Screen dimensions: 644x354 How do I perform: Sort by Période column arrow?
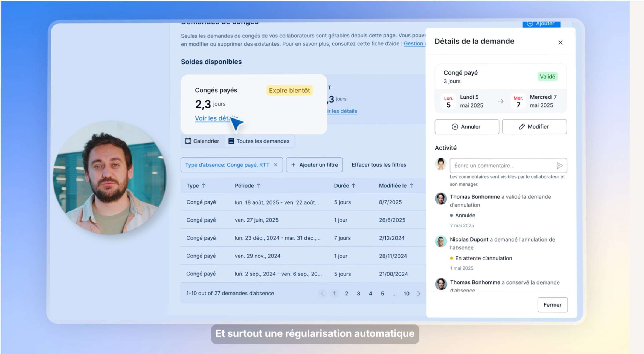pyautogui.click(x=259, y=185)
